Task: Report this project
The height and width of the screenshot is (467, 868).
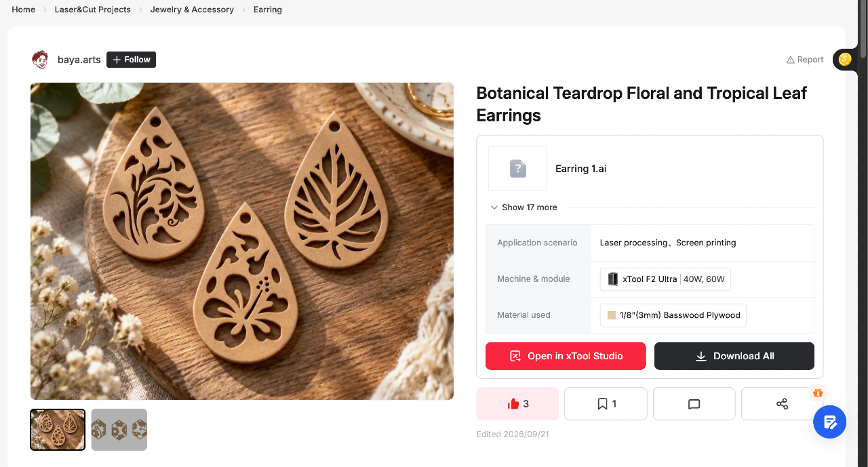Action: coord(805,60)
